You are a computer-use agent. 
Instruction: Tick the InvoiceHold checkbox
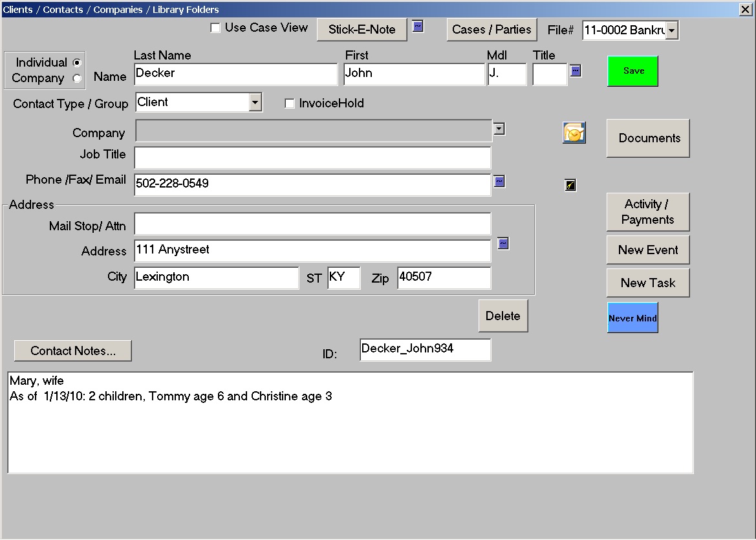tap(289, 103)
